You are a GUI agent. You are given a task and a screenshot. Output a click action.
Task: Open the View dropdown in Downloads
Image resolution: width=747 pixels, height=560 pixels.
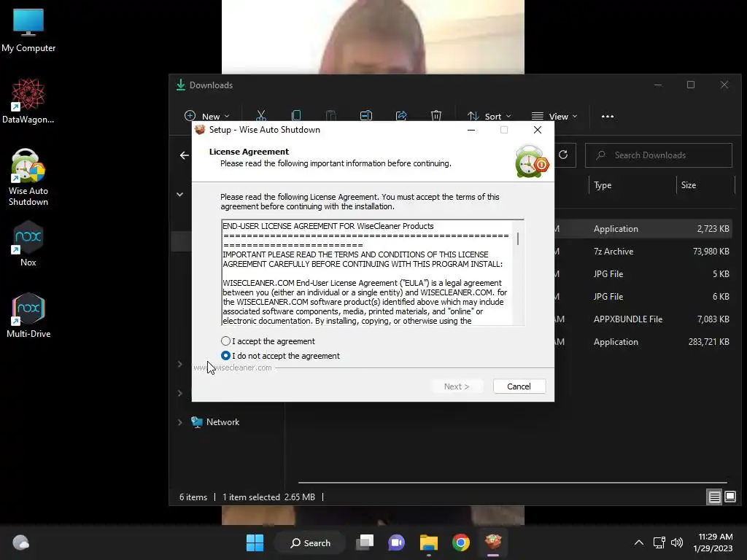click(x=554, y=116)
